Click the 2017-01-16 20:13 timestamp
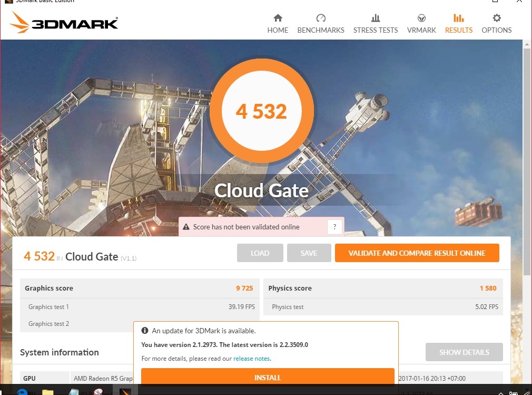 (432, 378)
